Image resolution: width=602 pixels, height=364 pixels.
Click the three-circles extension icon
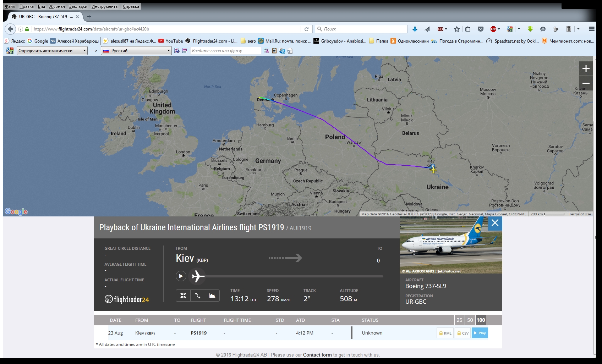tap(556, 29)
